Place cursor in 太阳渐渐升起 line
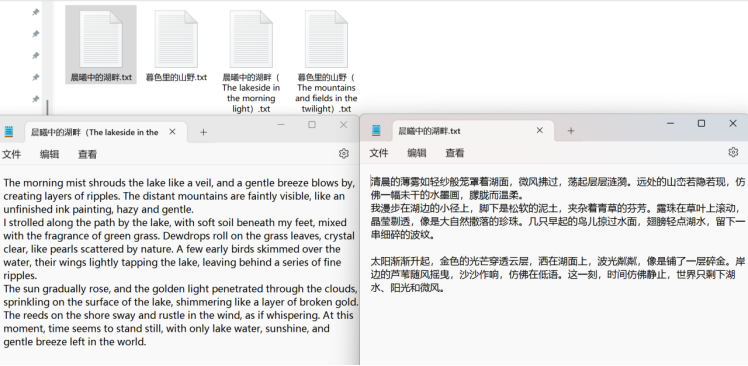Image resolution: width=748 pixels, height=366 pixels. [558, 261]
